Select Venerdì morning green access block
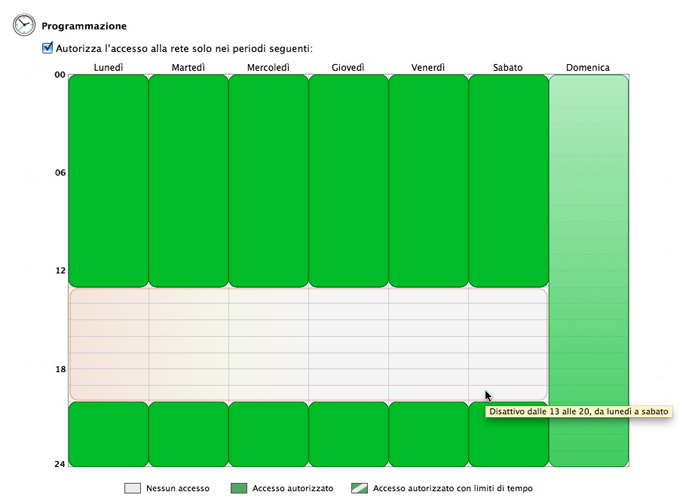This screenshot has width=686, height=504. [428, 181]
